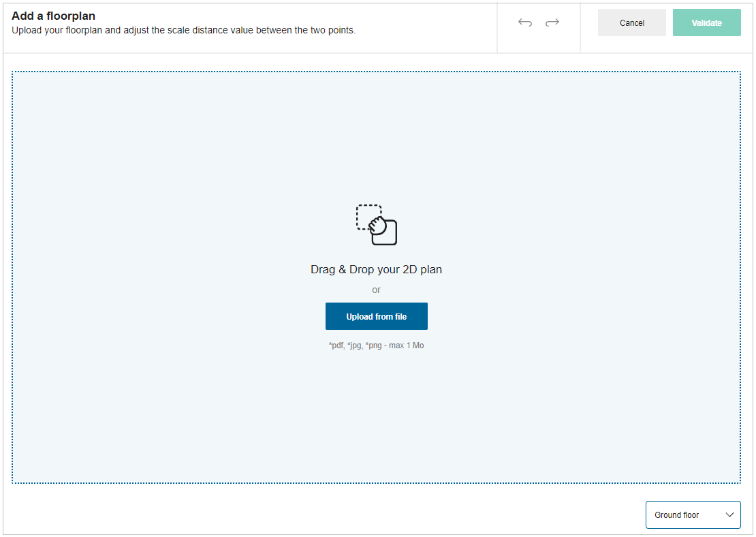The height and width of the screenshot is (537, 756).
Task: Select the undo icon in the header toolbar
Action: click(525, 22)
